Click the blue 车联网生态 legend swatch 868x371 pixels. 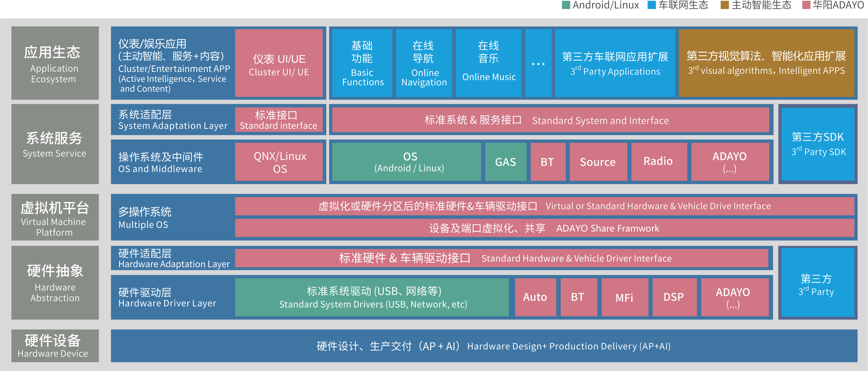[652, 5]
